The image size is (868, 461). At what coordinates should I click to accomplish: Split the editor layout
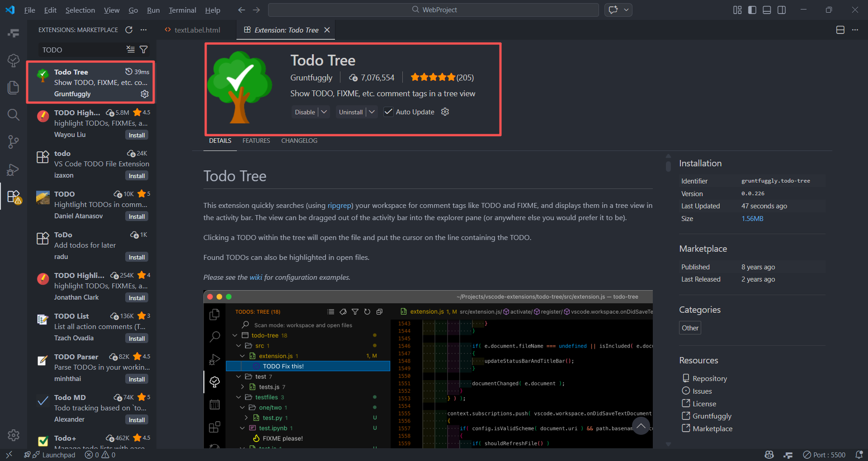click(x=840, y=30)
